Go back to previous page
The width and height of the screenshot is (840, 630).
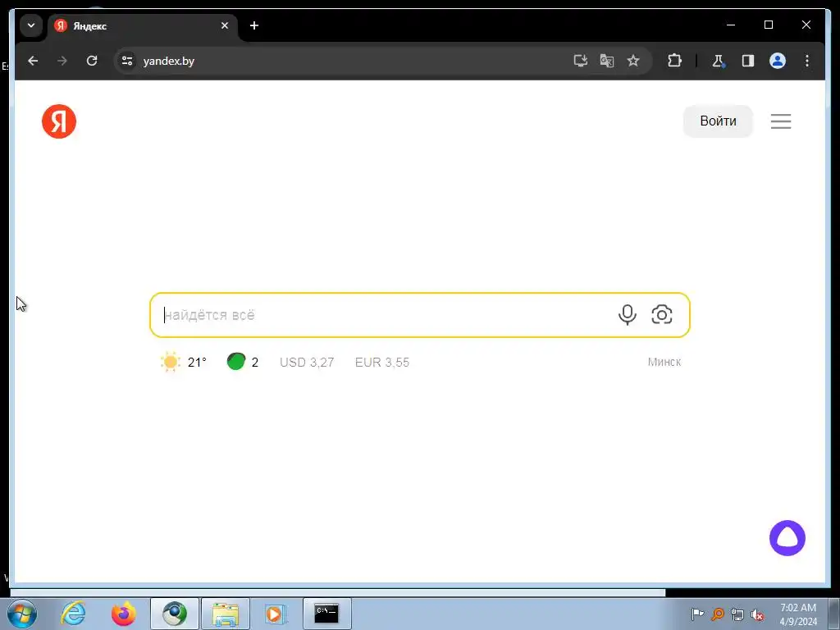tap(33, 61)
